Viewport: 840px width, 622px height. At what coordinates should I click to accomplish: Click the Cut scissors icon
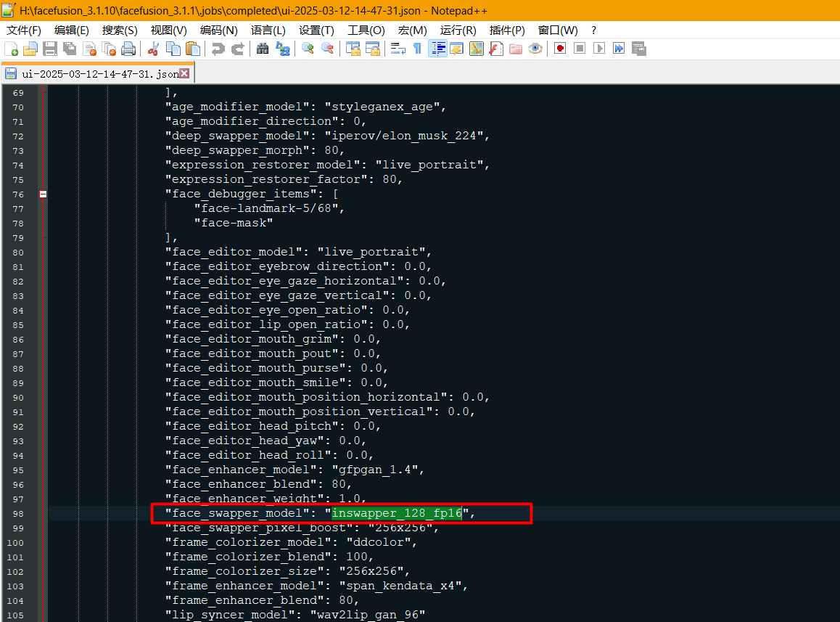tap(153, 49)
